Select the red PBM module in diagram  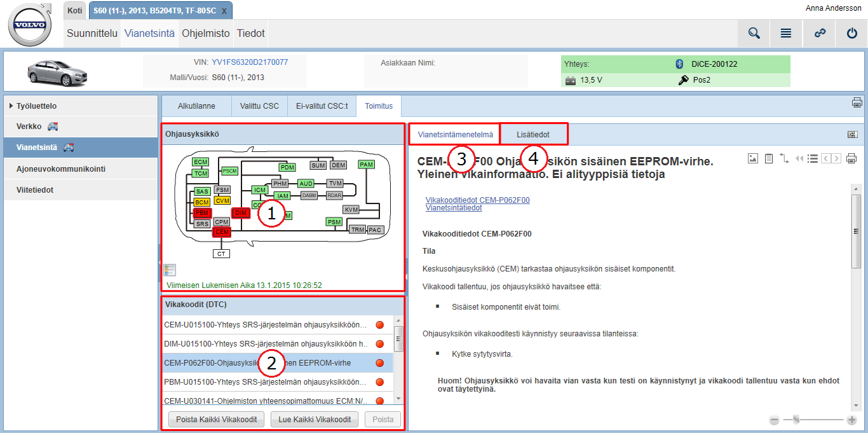[x=202, y=212]
